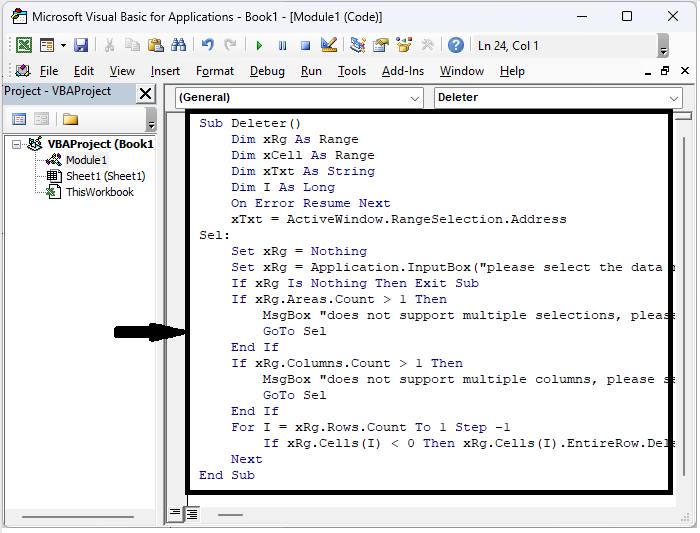This screenshot has width=700, height=533.
Task: Click 'Dim xTxt As String' code line
Action: coord(303,171)
